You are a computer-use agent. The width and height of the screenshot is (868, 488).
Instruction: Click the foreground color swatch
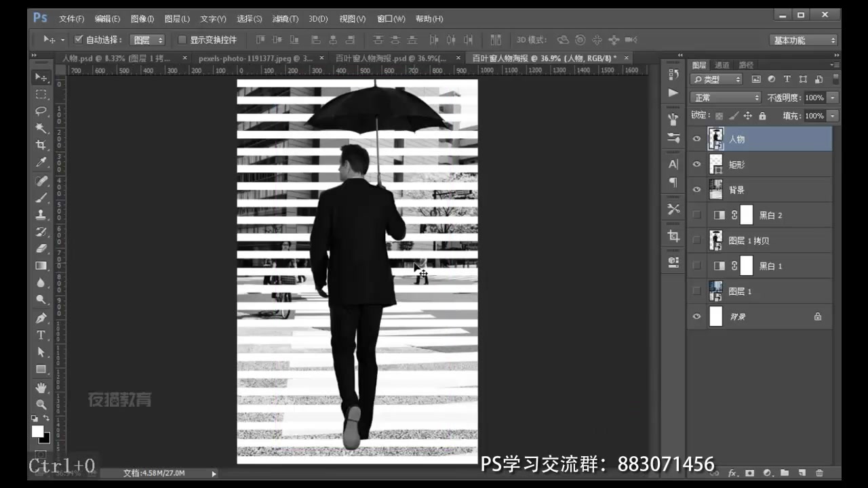click(x=37, y=432)
